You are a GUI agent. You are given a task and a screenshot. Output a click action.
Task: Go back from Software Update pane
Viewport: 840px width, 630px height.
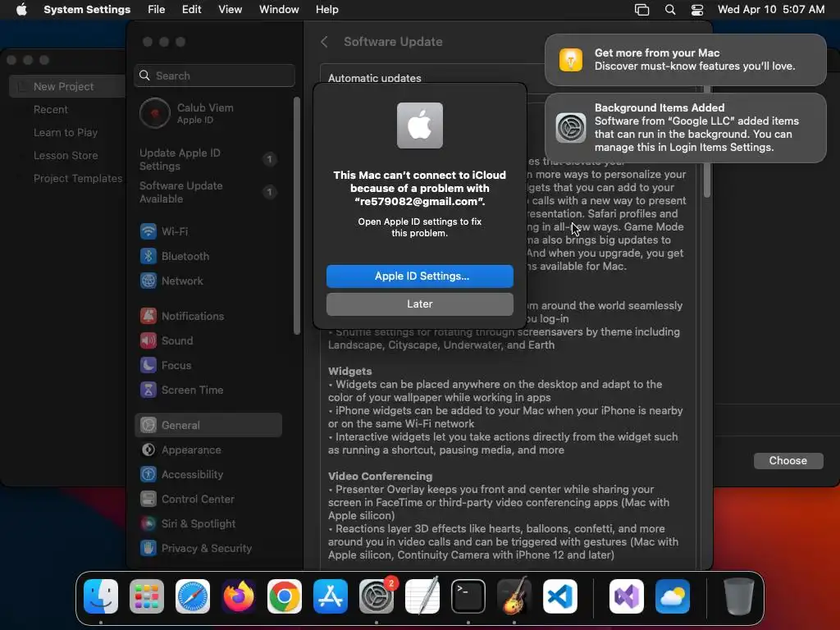click(324, 42)
